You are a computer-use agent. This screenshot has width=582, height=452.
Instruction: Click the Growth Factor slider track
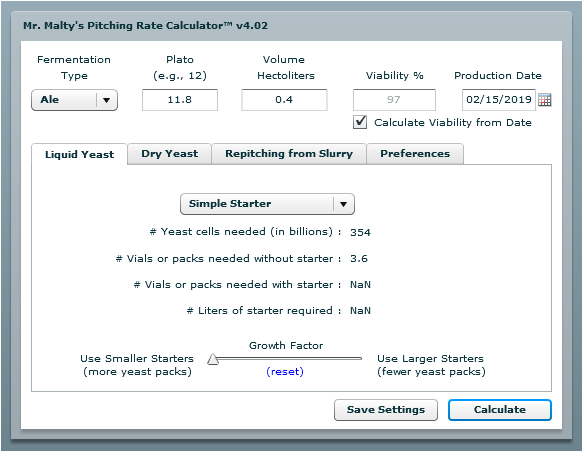pos(288,358)
